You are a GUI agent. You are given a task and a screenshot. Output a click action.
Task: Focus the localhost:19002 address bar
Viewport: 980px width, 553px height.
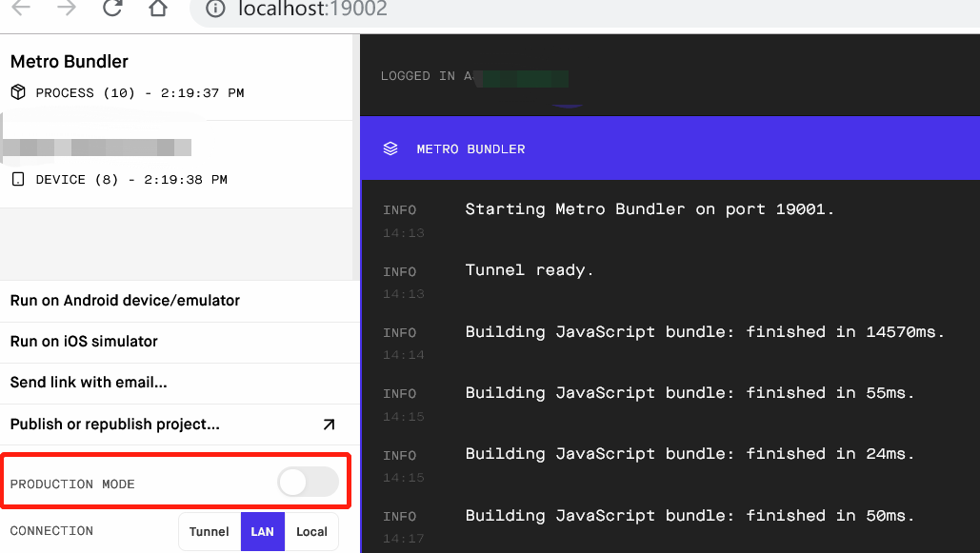click(x=585, y=10)
